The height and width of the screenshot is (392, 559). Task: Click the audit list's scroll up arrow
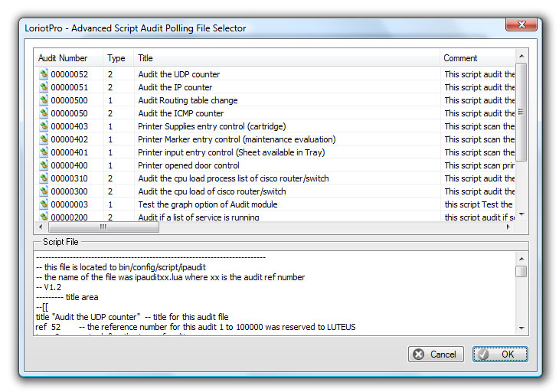[521, 56]
